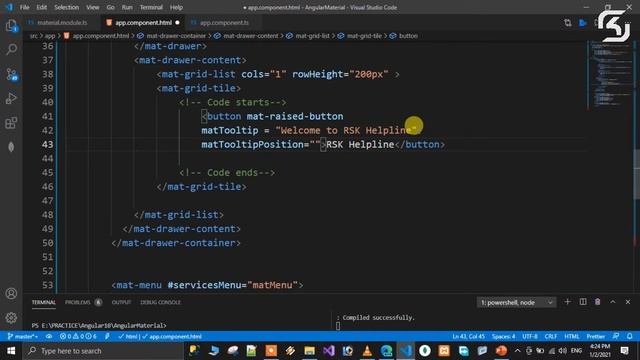Open the Go menu
This screenshot has width=640, height=360.
point(111,7)
